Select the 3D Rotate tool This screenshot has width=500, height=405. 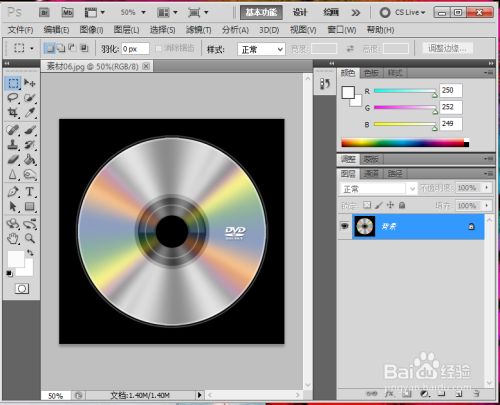tap(13, 224)
